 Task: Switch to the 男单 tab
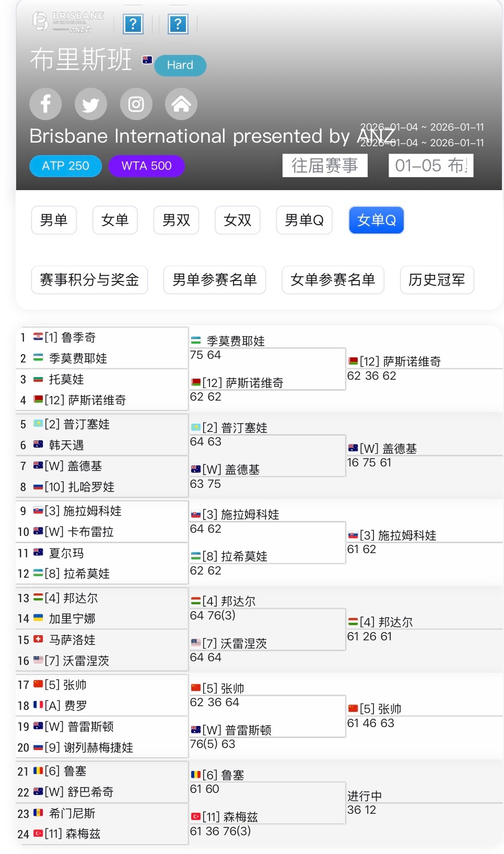click(x=54, y=220)
